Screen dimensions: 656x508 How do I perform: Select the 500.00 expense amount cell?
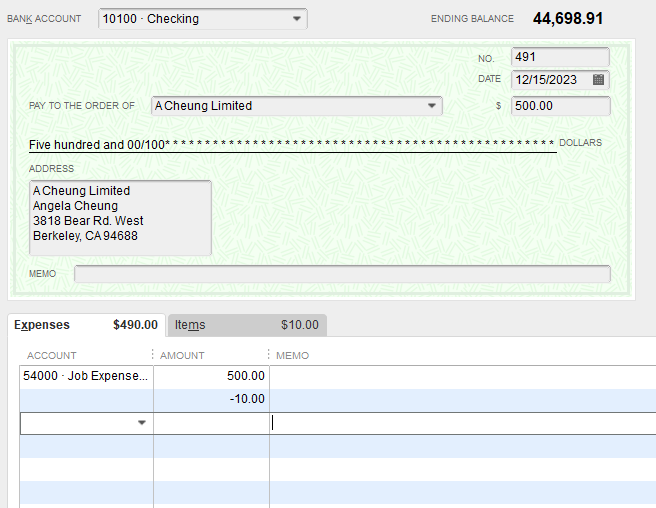(211, 376)
